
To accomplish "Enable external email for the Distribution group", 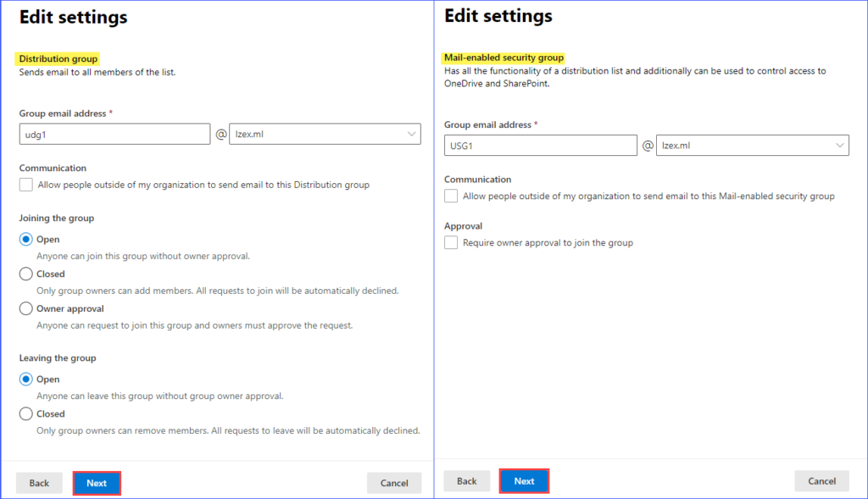I will (x=25, y=185).
